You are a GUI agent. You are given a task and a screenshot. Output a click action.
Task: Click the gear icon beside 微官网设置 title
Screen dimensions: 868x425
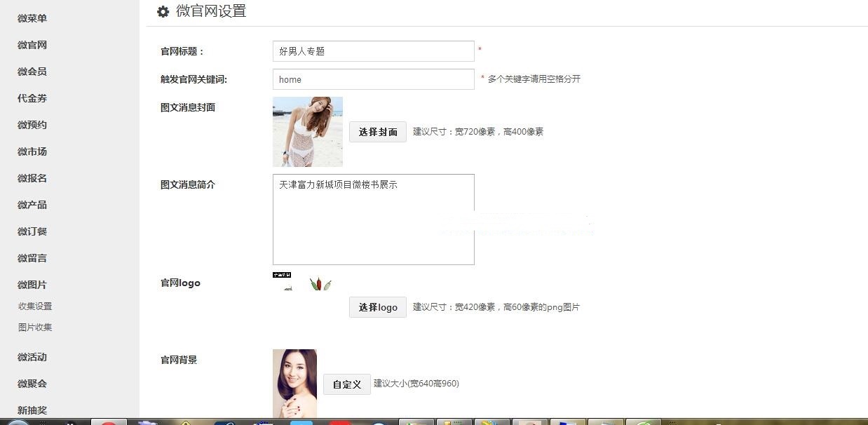[x=163, y=11]
